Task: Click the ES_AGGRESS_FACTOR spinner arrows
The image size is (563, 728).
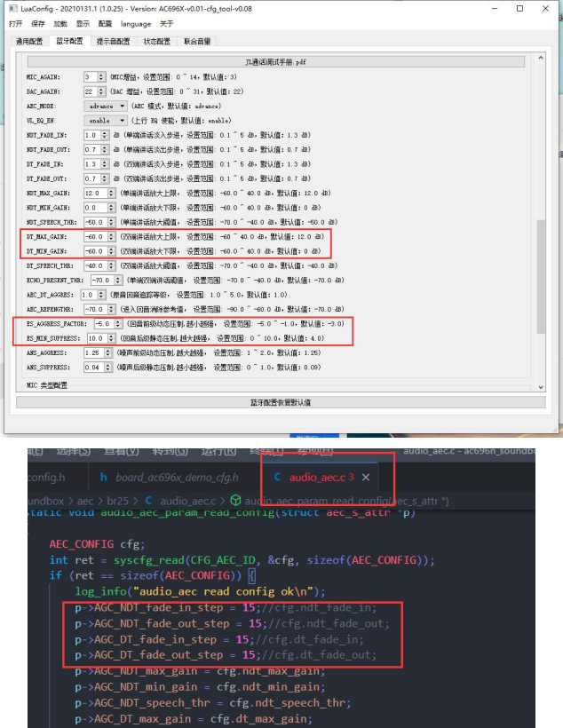Action: click(119, 324)
